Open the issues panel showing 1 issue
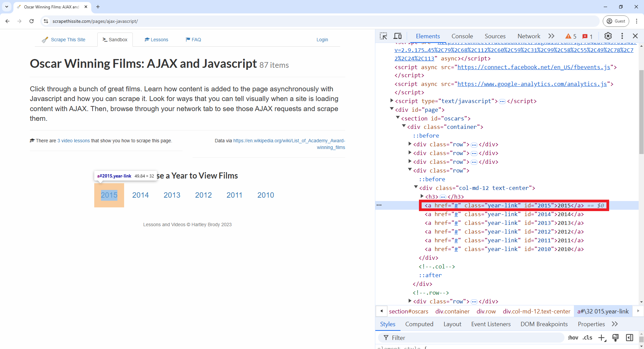 point(587,36)
